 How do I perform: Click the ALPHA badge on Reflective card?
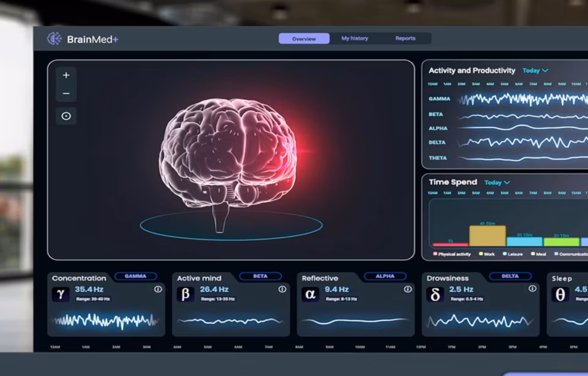coord(385,276)
